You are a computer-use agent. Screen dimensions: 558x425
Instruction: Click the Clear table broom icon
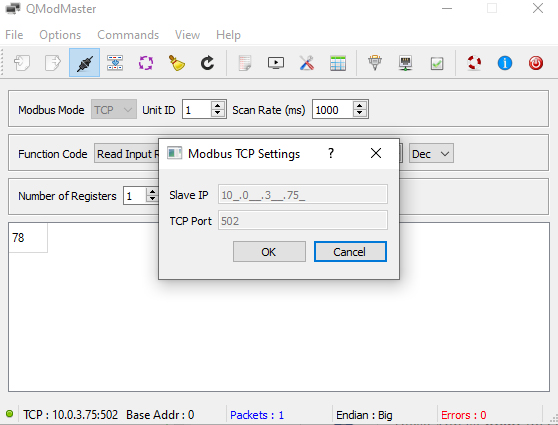click(x=177, y=63)
